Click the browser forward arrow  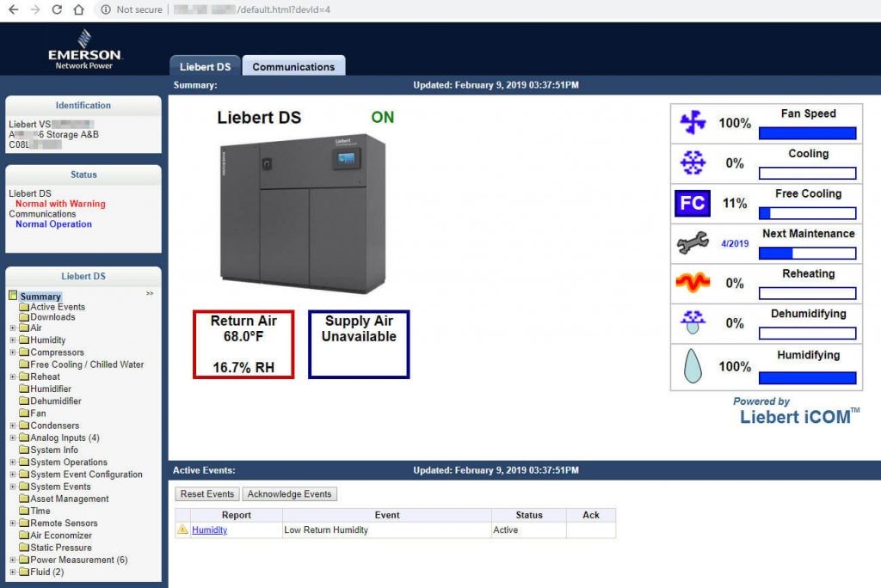tap(35, 9)
